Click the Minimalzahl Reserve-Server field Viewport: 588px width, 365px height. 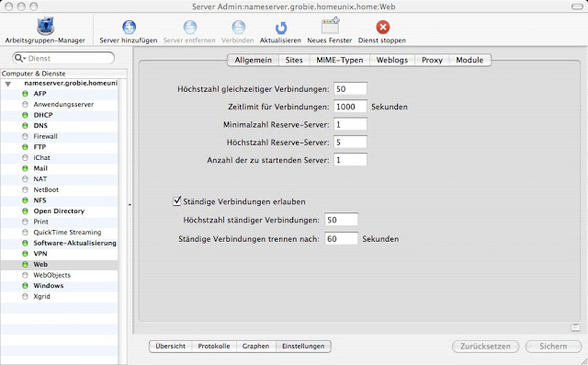[350, 124]
